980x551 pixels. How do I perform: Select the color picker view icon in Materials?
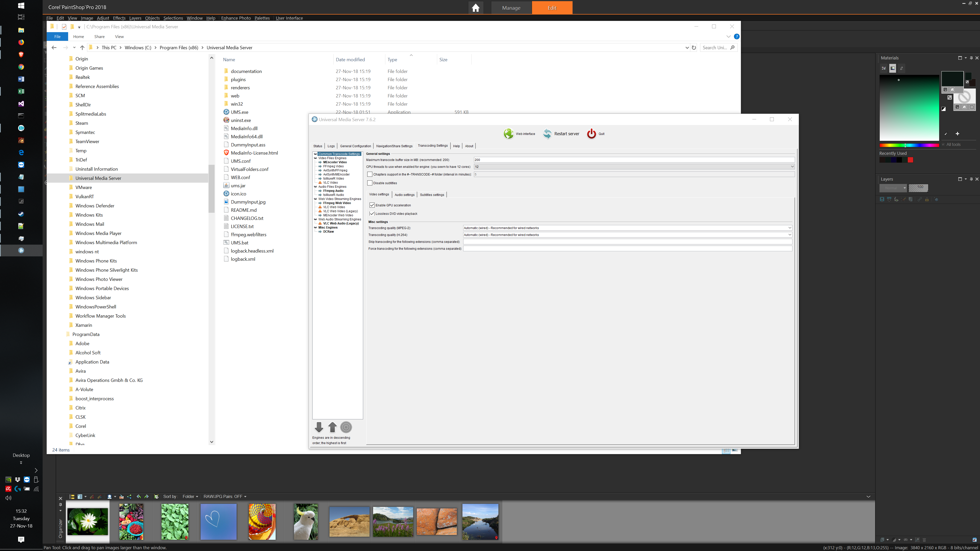(x=892, y=68)
